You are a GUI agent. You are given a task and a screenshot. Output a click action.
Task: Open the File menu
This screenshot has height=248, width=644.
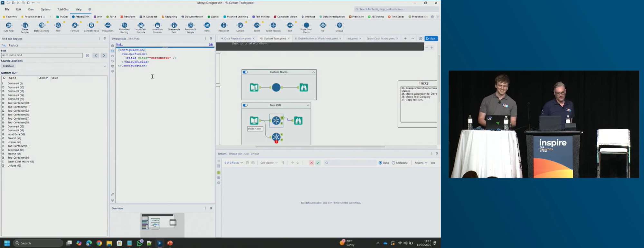7,9
